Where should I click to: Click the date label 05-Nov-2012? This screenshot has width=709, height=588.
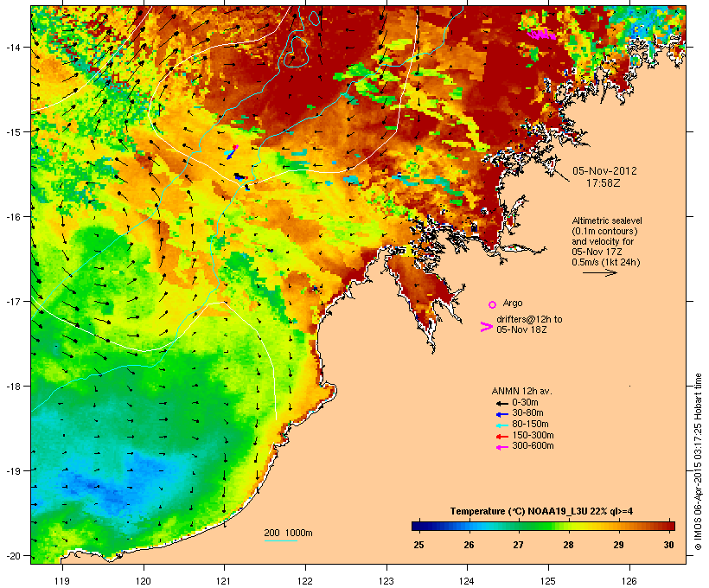(604, 171)
